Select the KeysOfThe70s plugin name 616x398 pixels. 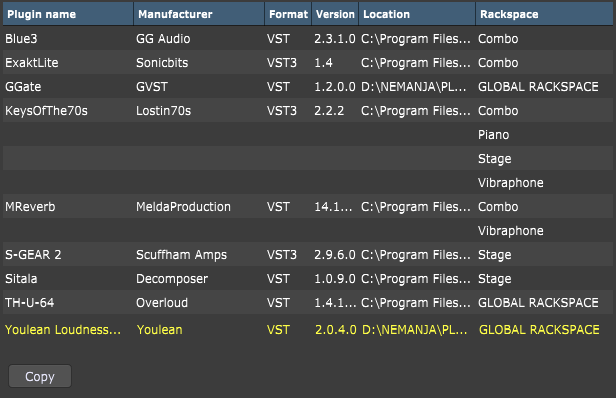tap(46, 111)
